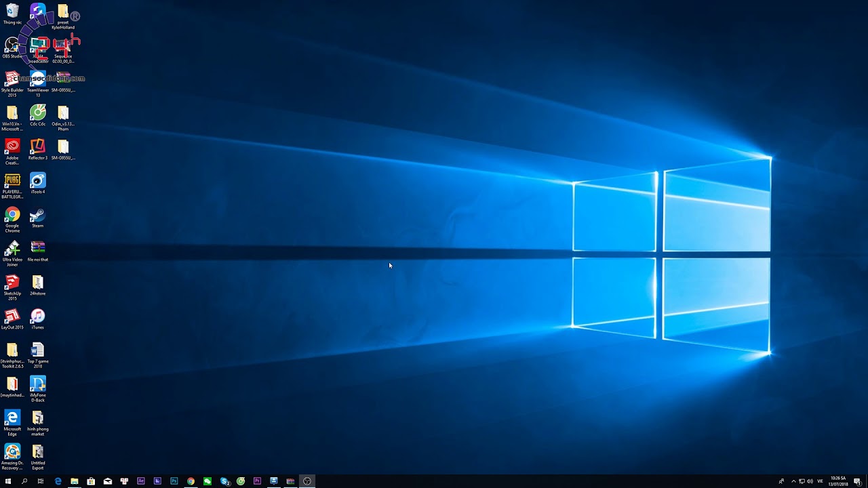Expand hidden system tray icons
The height and width of the screenshot is (488, 868).
click(793, 481)
